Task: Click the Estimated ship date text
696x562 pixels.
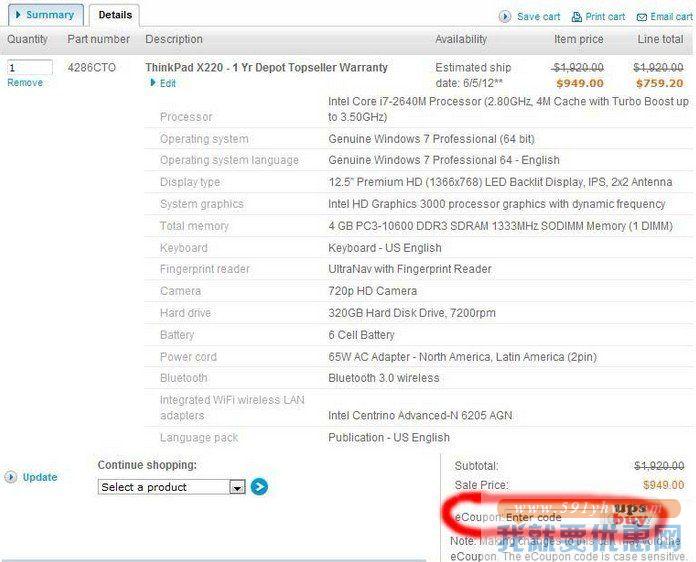Action: tap(473, 75)
